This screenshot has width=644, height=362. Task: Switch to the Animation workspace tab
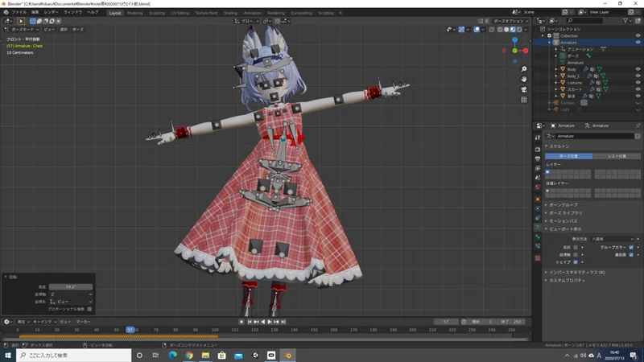click(252, 13)
